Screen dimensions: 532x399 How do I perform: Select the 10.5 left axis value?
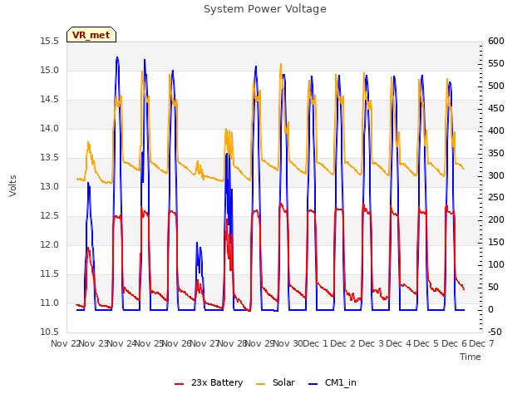pos(50,332)
